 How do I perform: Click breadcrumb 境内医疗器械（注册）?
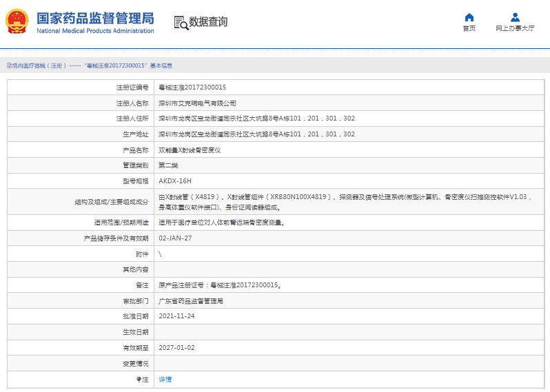pyautogui.click(x=39, y=65)
